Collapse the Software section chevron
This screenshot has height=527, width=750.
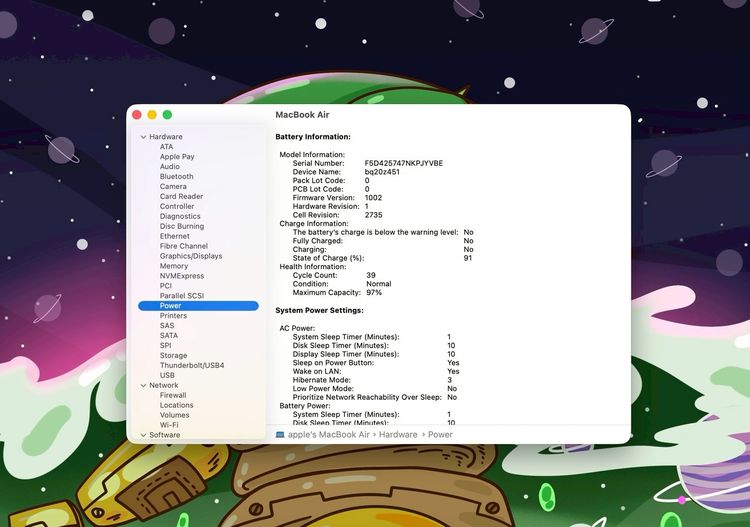pyautogui.click(x=143, y=435)
